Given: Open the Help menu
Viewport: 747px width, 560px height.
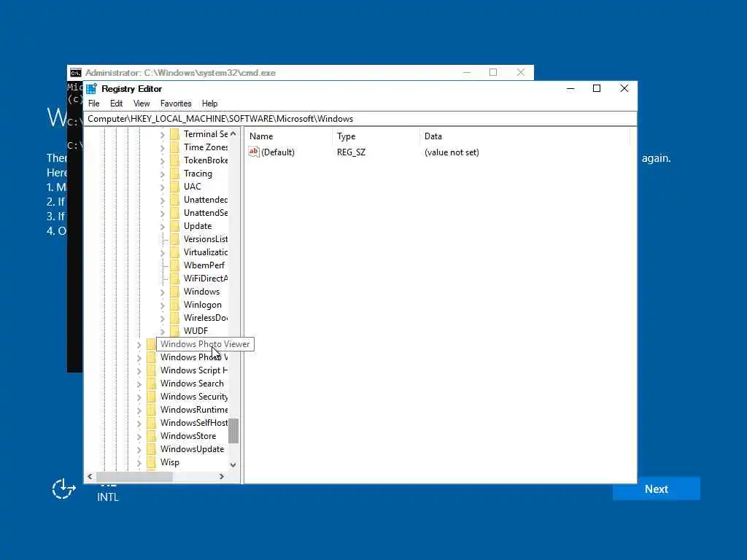Looking at the screenshot, I should click(209, 104).
